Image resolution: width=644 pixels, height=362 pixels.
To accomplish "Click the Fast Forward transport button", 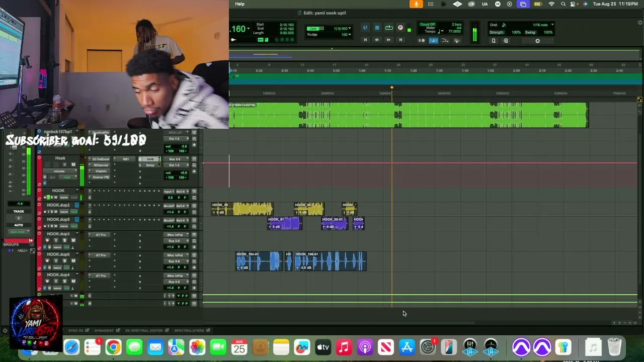I will 388,40.
